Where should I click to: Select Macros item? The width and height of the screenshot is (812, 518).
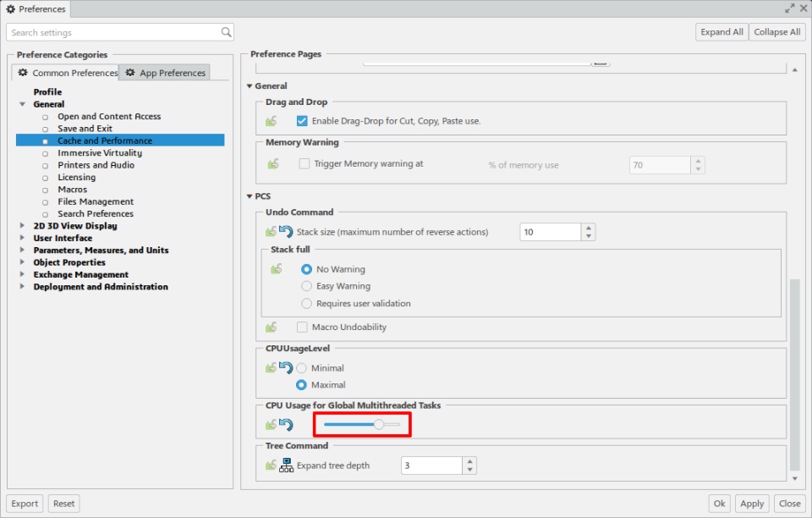(73, 189)
